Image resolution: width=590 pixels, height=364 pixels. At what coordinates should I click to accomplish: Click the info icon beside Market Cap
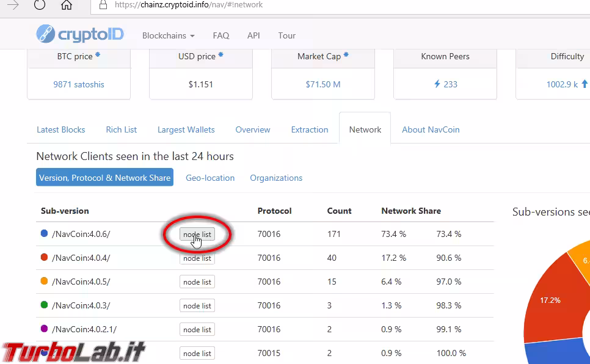pyautogui.click(x=346, y=56)
